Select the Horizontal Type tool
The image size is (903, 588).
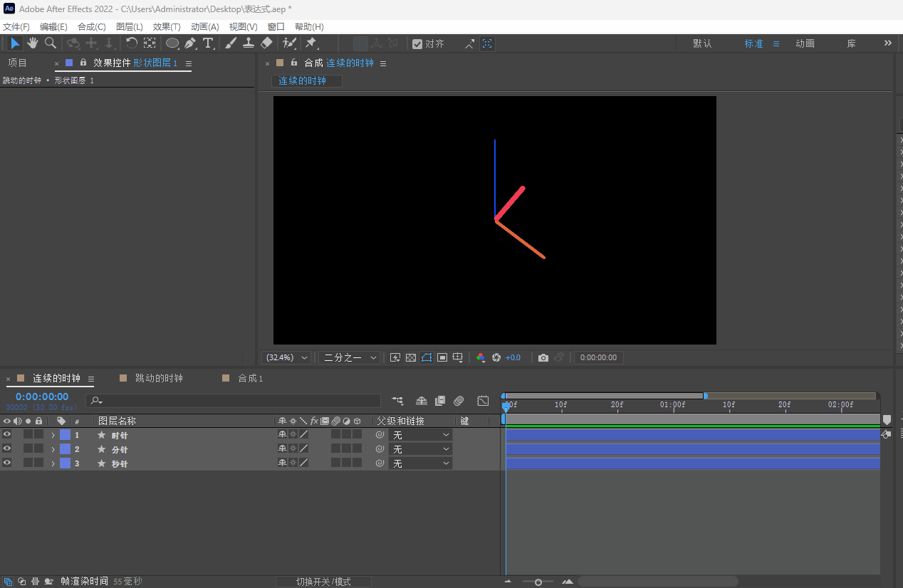tap(208, 43)
